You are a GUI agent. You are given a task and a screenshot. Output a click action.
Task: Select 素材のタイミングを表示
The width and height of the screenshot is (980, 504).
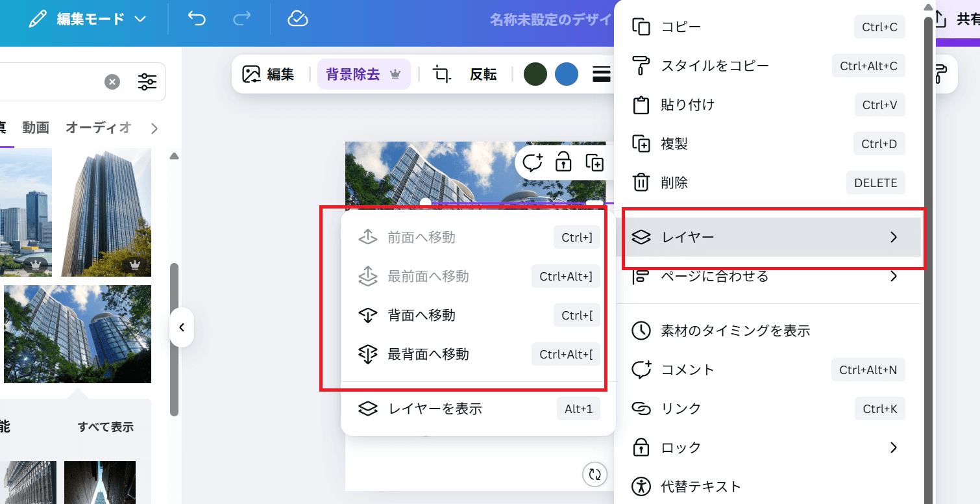tap(768, 331)
